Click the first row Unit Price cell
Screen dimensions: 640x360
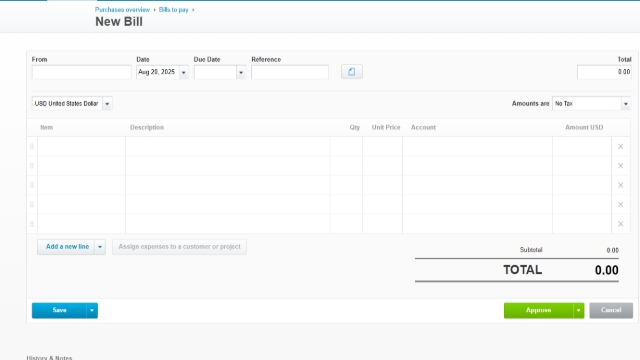[x=382, y=147]
